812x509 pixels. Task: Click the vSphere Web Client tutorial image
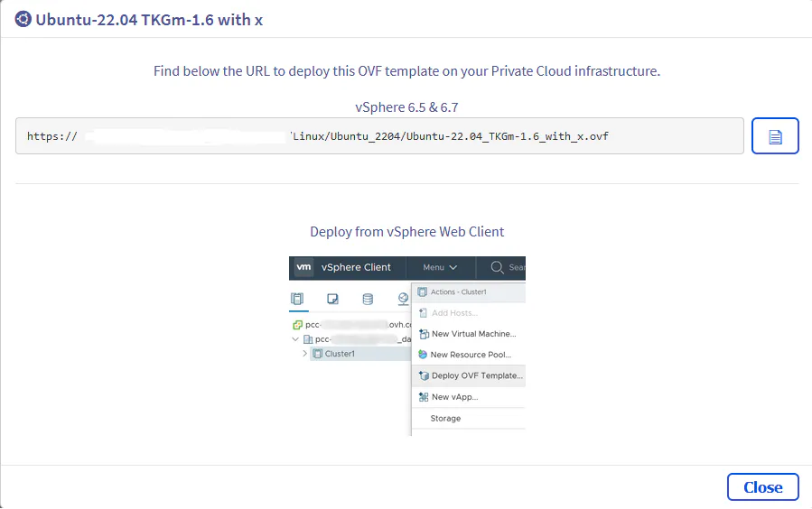click(x=407, y=346)
